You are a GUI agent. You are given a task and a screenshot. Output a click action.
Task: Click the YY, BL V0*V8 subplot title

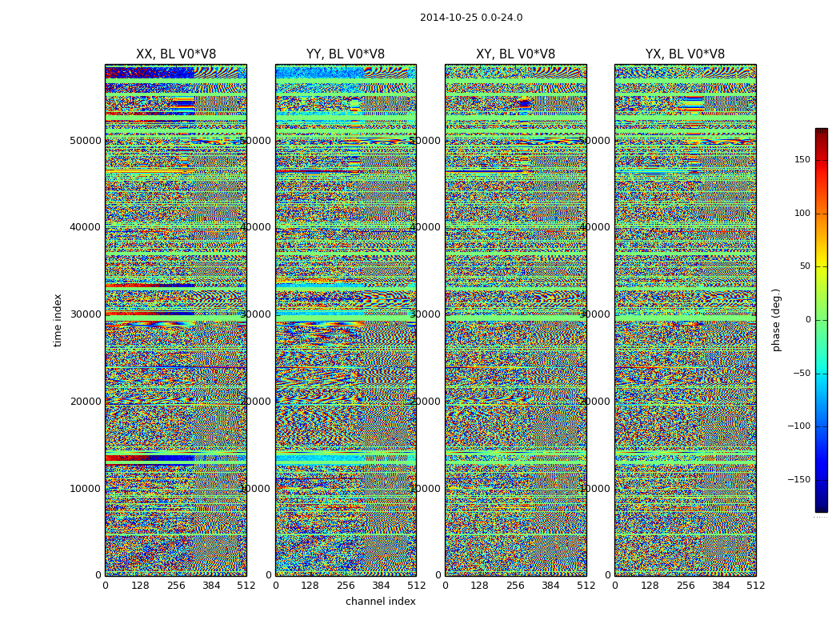click(x=346, y=54)
